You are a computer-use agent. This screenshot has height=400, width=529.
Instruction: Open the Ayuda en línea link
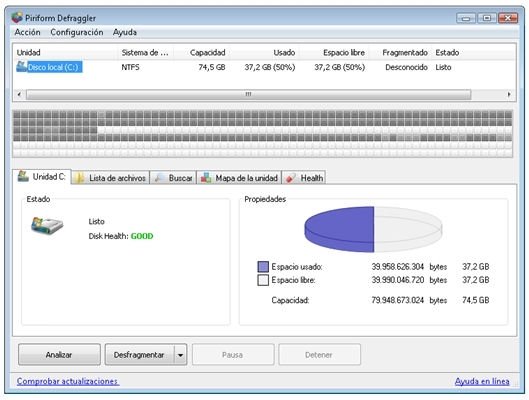482,381
